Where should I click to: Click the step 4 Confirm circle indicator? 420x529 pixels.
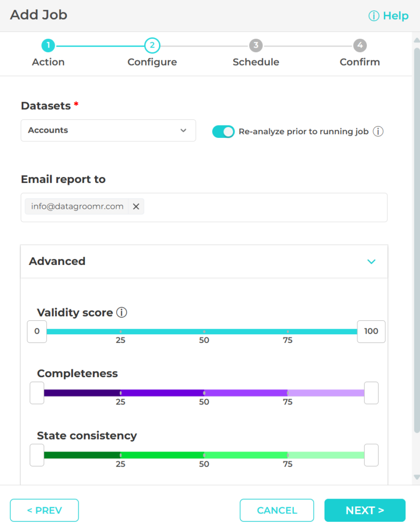click(x=360, y=45)
